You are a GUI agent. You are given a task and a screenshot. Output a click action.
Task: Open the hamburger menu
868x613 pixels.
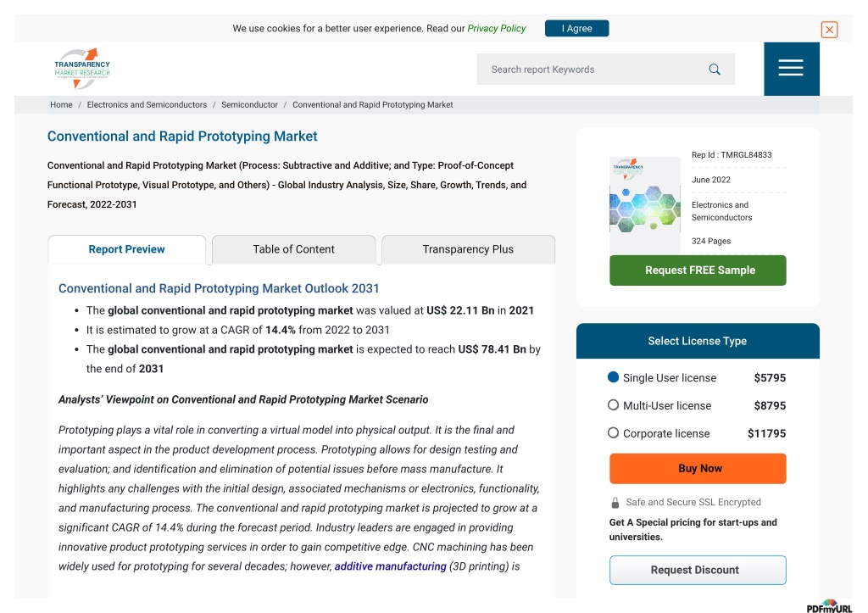pyautogui.click(x=791, y=69)
